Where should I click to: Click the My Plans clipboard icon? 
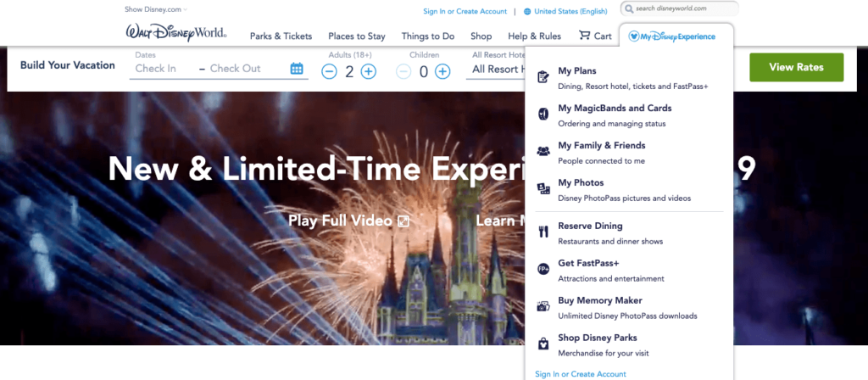click(543, 77)
